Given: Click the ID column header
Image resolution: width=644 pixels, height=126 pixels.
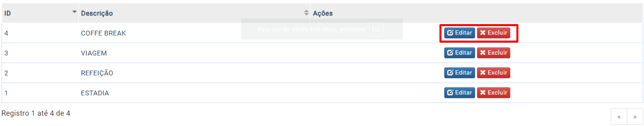Looking at the screenshot, I should 40,13.
